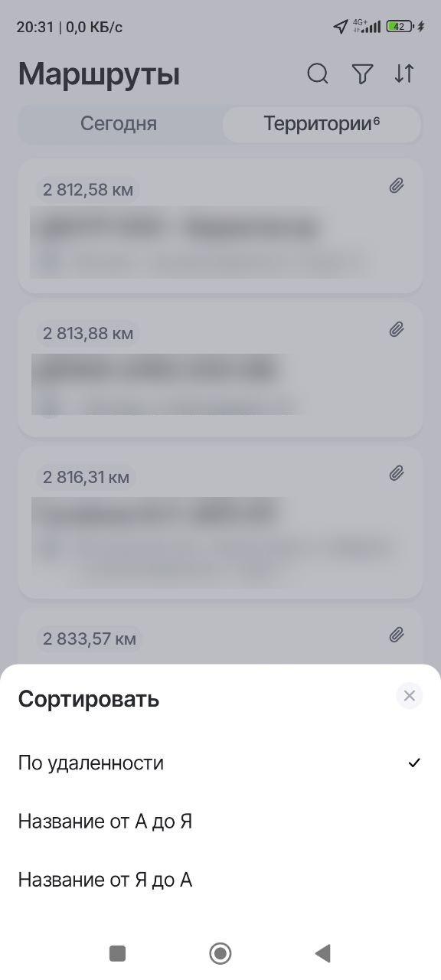Image resolution: width=441 pixels, height=980 pixels.
Task: Switch to the Территории tab
Action: [x=322, y=124]
